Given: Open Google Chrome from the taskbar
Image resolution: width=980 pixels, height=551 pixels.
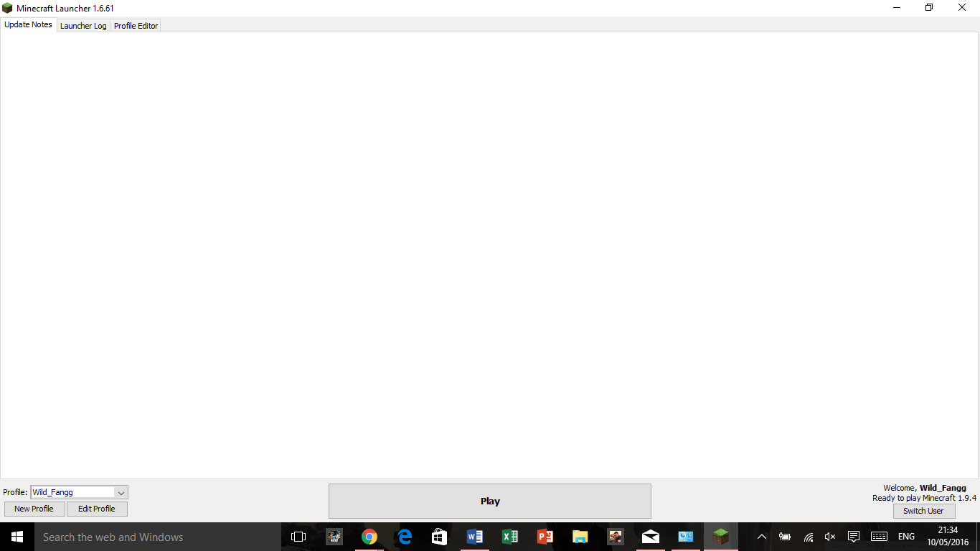Looking at the screenshot, I should [369, 537].
